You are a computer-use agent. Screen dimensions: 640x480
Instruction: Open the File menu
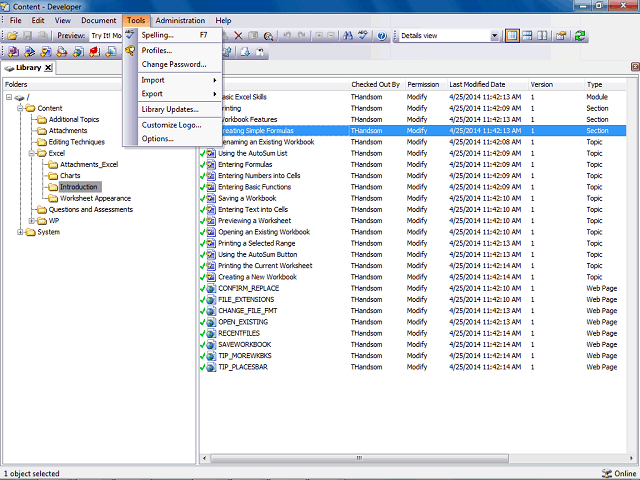[16, 20]
